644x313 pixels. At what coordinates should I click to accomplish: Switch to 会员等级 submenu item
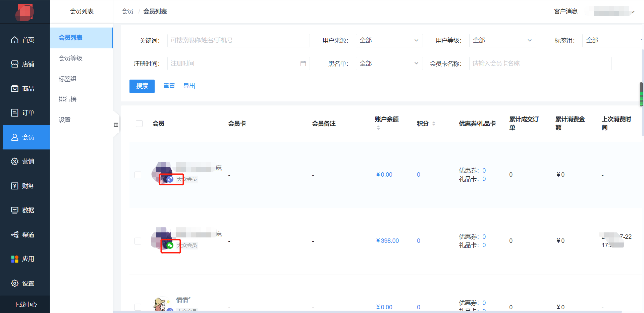click(70, 58)
